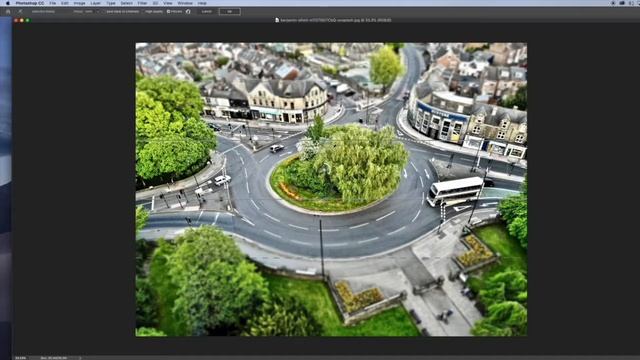Open the Edit menu
640x360 pixels.
tap(65, 3)
